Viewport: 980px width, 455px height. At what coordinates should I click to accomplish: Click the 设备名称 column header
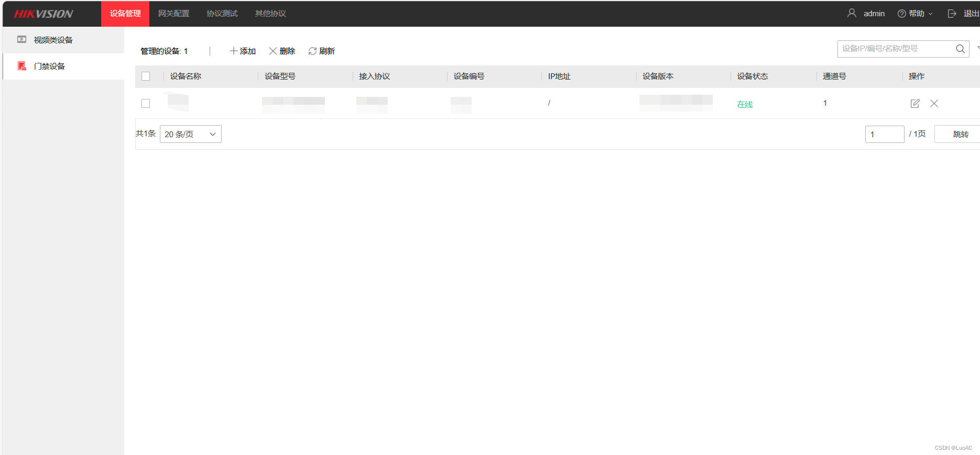pyautogui.click(x=186, y=76)
